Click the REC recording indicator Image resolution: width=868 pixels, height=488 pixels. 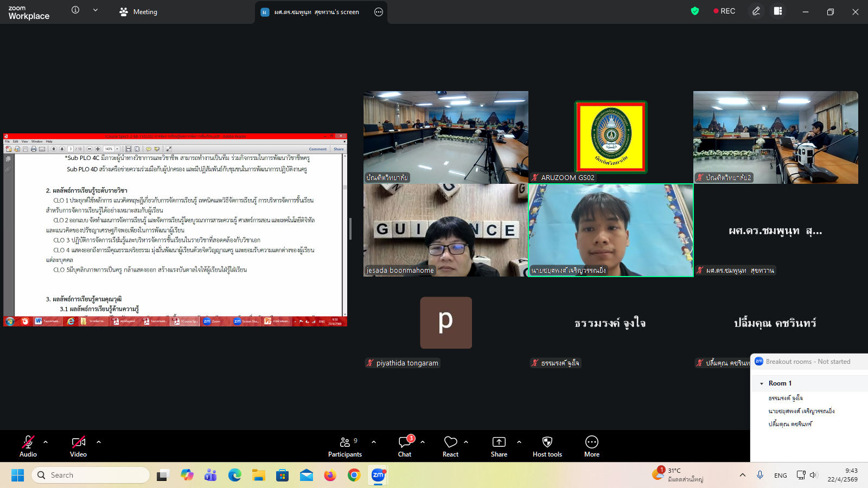click(x=724, y=11)
